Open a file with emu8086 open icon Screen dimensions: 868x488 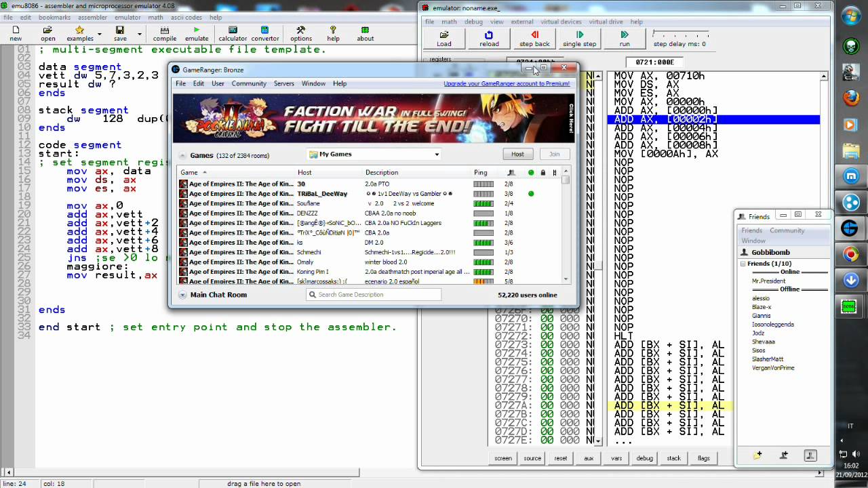(x=48, y=34)
